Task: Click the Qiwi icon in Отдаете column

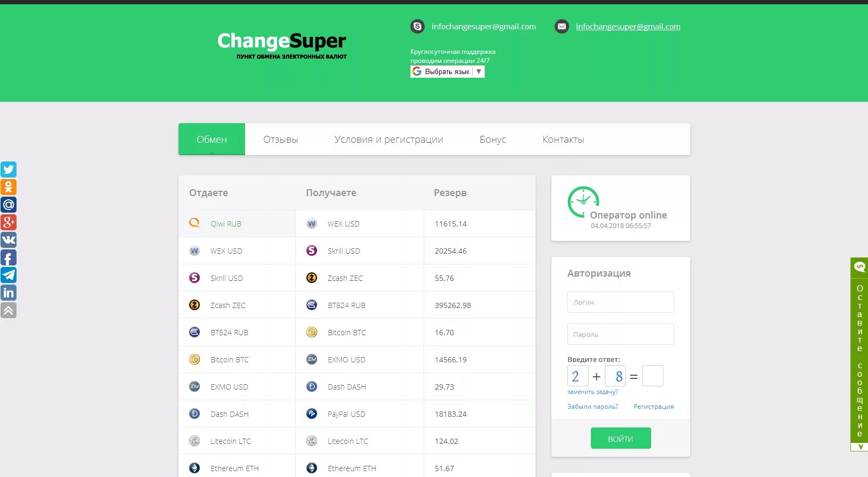Action: coord(194,223)
